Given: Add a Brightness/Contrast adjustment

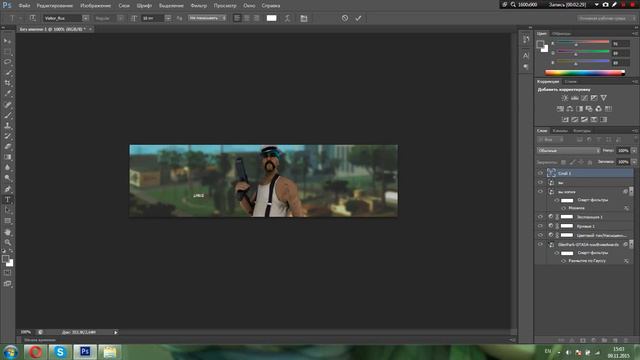Looking at the screenshot, I should tap(565, 98).
